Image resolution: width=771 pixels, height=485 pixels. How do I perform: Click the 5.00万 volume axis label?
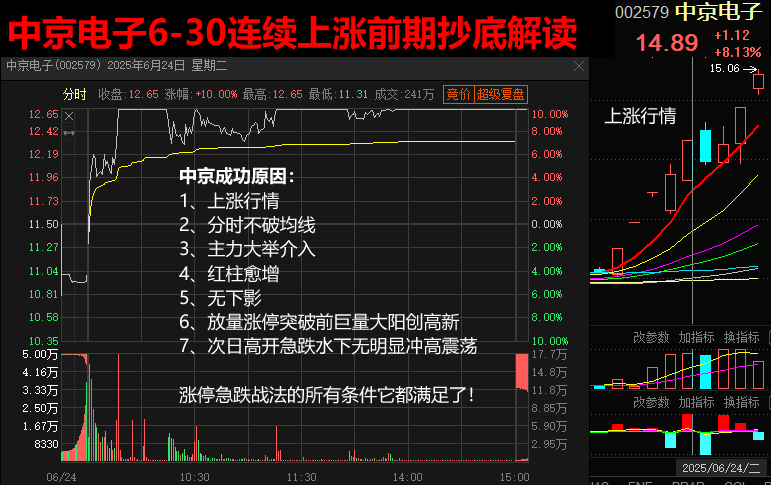40,355
